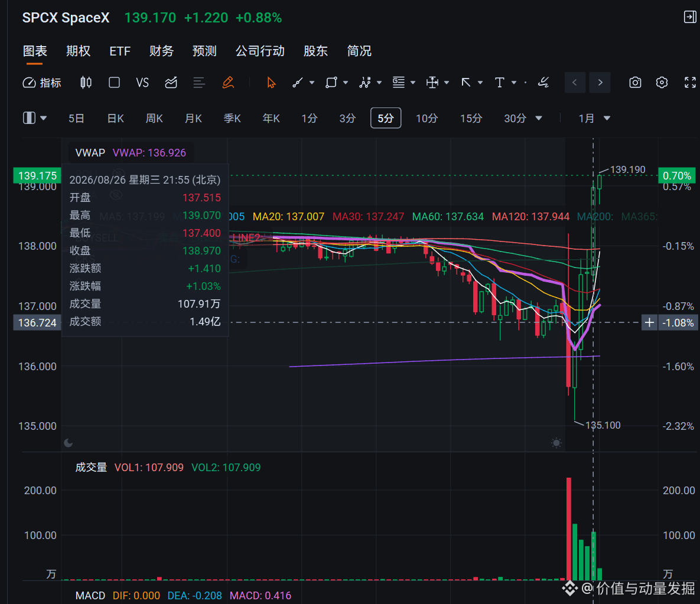Select the arrow cursor pointer tool
700x604 pixels.
point(271,83)
